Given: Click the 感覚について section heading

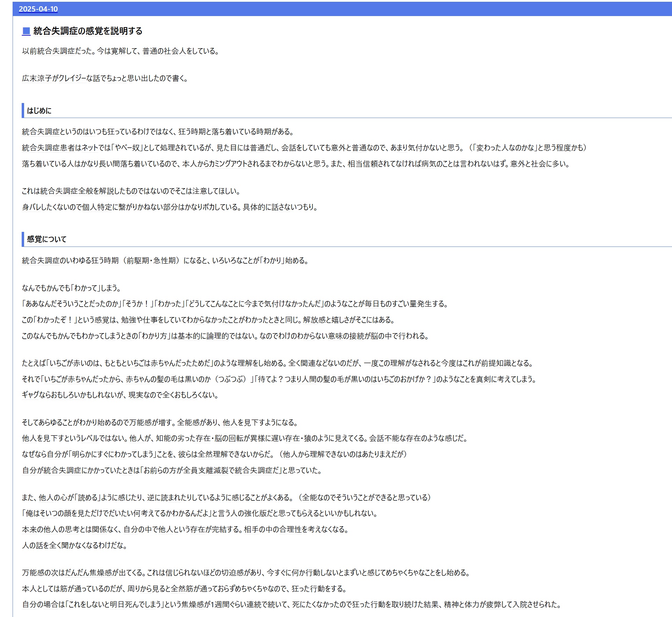Looking at the screenshot, I should pos(46,239).
